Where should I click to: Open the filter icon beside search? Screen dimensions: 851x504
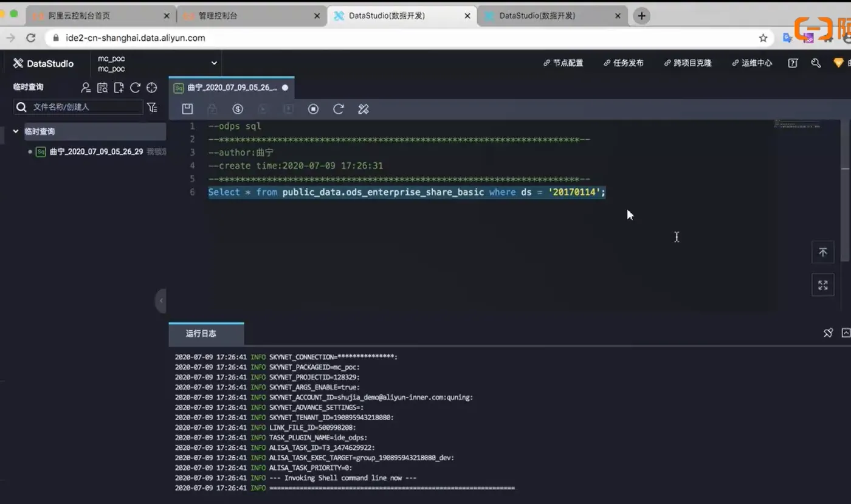point(152,107)
